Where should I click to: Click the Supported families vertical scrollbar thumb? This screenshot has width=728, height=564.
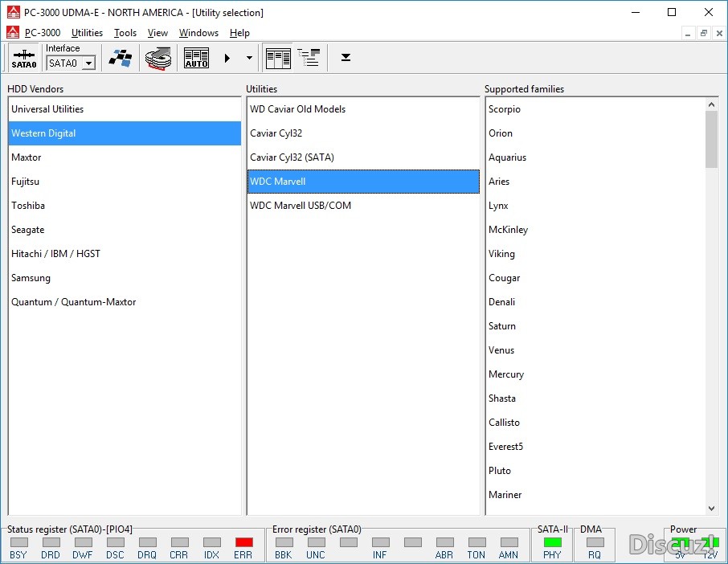click(711, 139)
